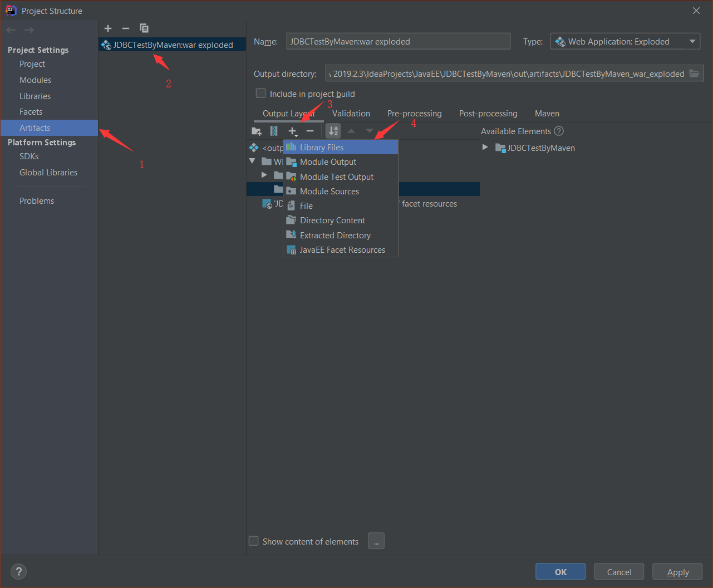Expand the JDBCTestByMaven available element
The image size is (713, 588).
click(x=485, y=147)
